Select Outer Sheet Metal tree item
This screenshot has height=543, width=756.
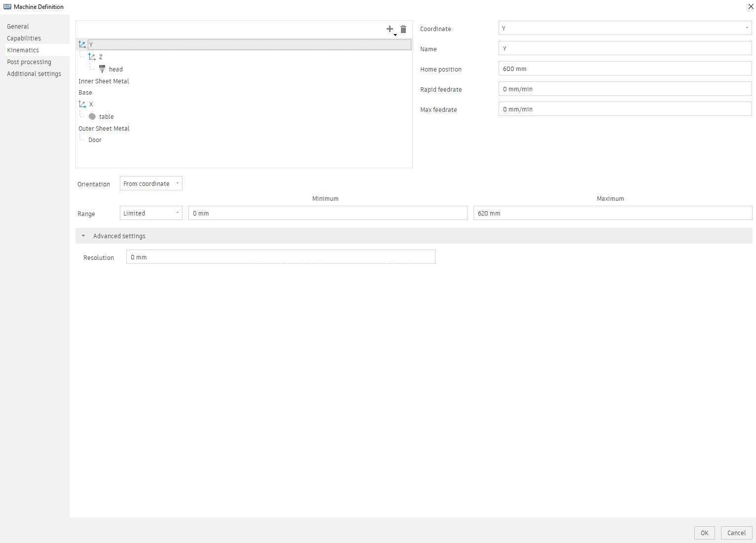104,129
